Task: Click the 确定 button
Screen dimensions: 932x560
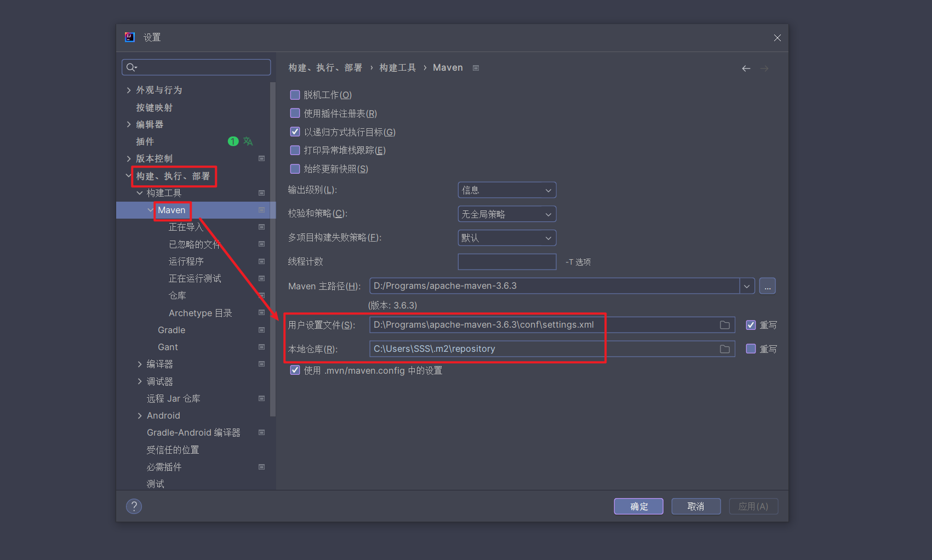Action: click(x=639, y=506)
